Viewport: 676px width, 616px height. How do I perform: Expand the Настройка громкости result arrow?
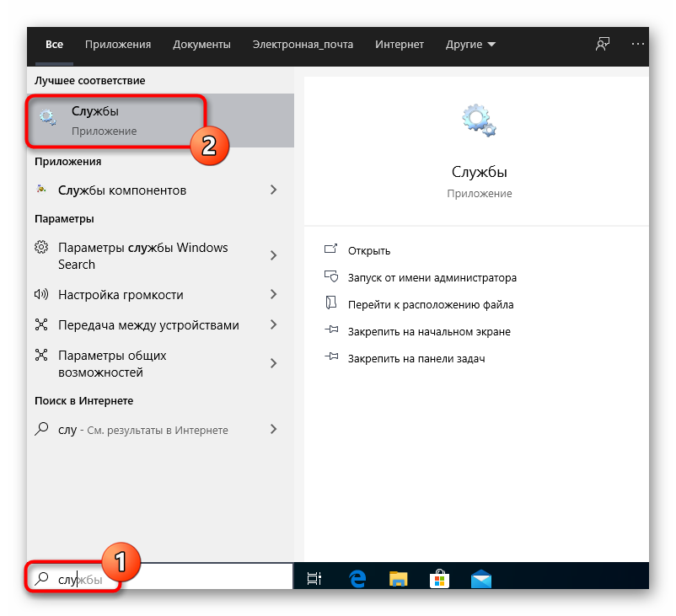[273, 295]
